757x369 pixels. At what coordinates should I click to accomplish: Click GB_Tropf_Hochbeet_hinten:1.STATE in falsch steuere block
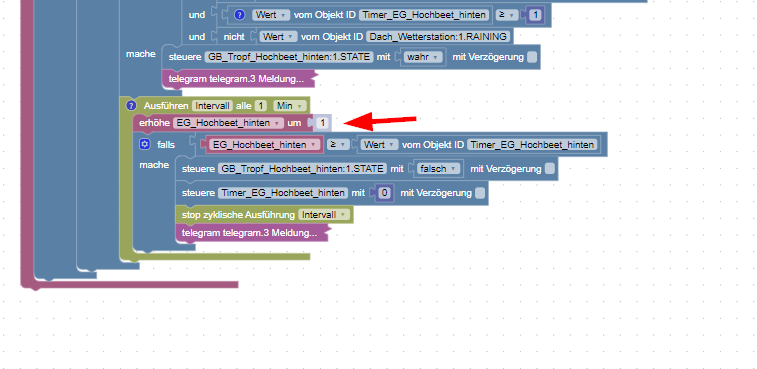(x=303, y=169)
